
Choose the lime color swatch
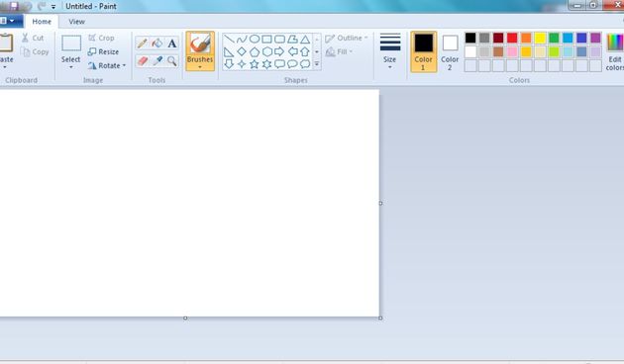click(x=554, y=51)
